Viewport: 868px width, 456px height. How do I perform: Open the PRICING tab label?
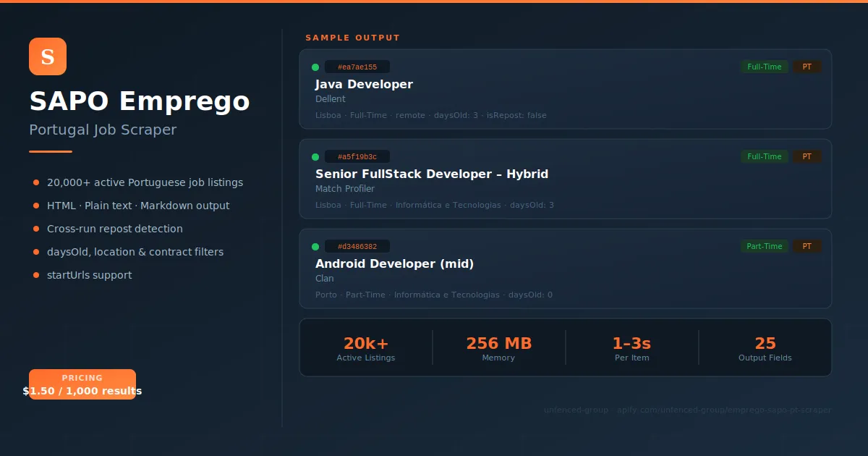click(82, 377)
